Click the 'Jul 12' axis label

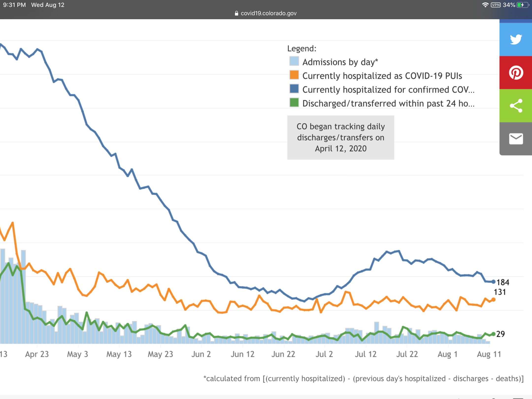[x=366, y=354]
